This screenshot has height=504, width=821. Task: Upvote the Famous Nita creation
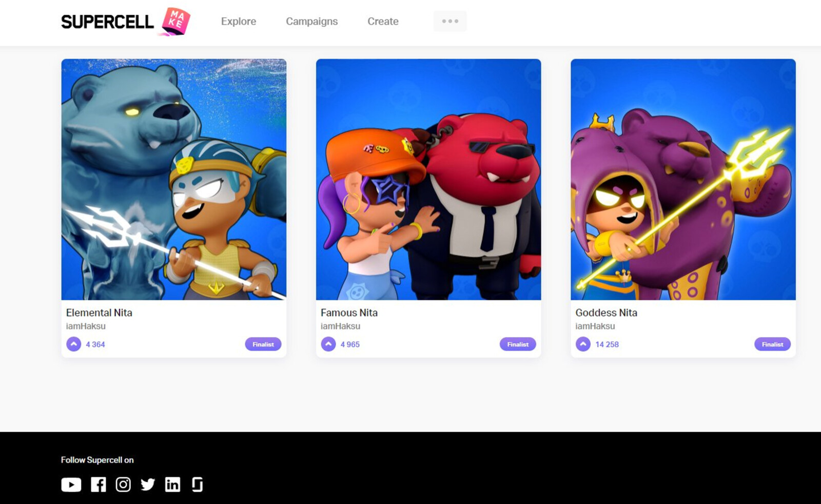pyautogui.click(x=327, y=344)
